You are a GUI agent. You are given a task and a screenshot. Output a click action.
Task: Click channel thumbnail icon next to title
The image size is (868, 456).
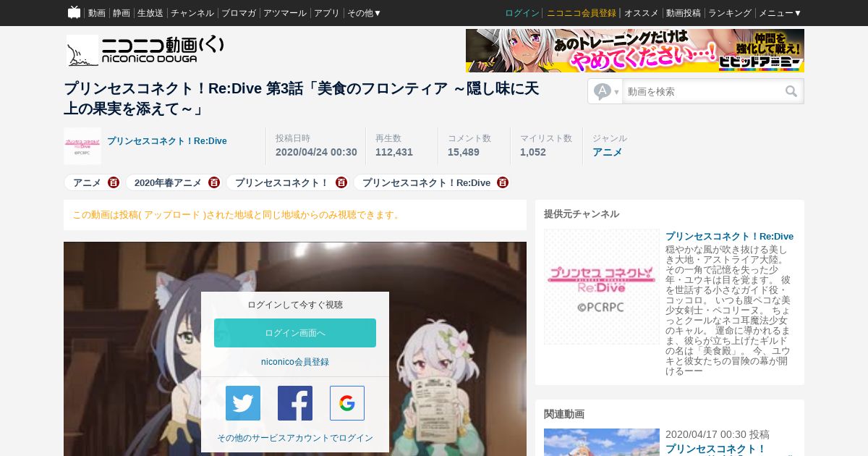(82, 146)
